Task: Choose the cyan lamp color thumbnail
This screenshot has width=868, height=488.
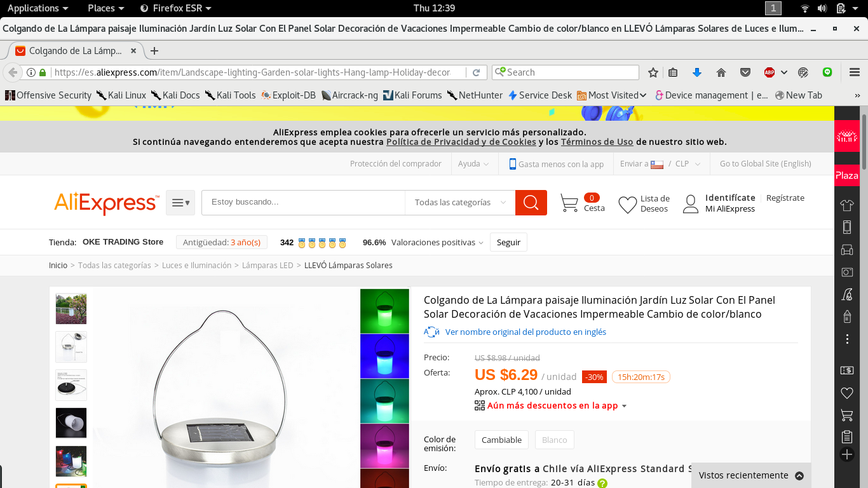Action: [x=384, y=401]
